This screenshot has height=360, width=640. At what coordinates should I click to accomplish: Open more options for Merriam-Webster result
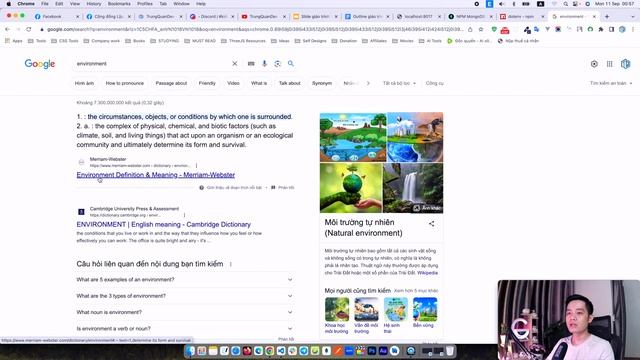196,166
